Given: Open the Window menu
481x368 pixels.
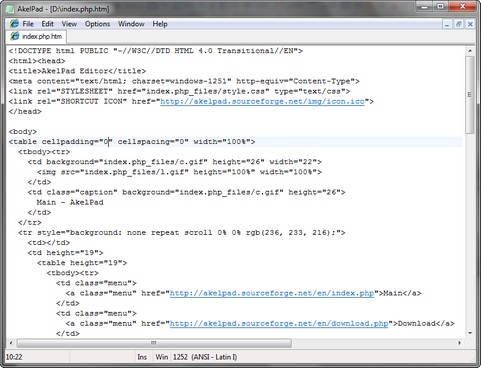Looking at the screenshot, I should point(131,24).
